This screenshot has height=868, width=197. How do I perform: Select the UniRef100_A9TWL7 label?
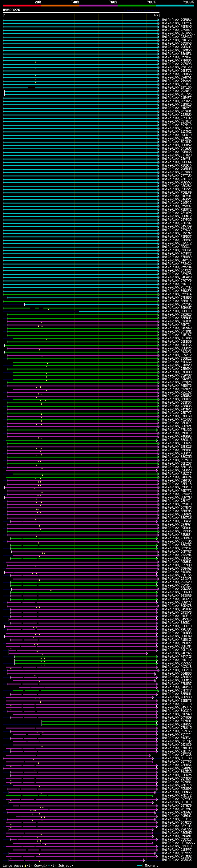click(x=177, y=84)
